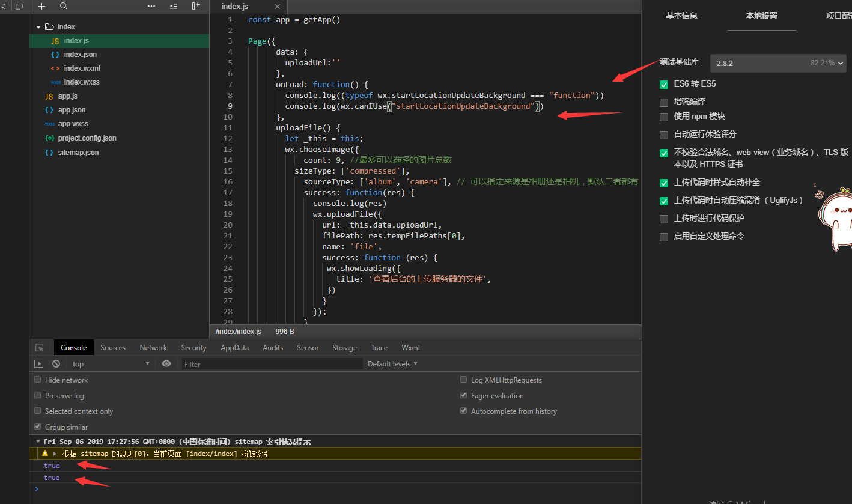Open the Default levels dropdown
852x504 pixels.
pos(392,363)
